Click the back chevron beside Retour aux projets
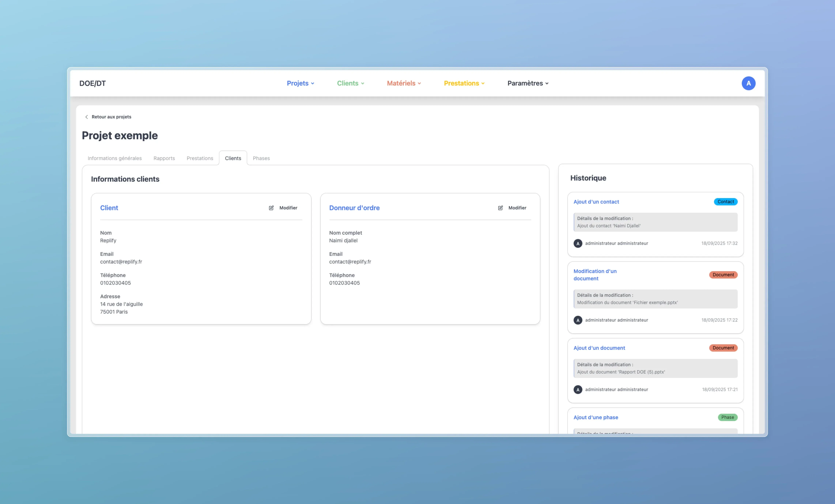This screenshot has height=504, width=835. pos(86,117)
